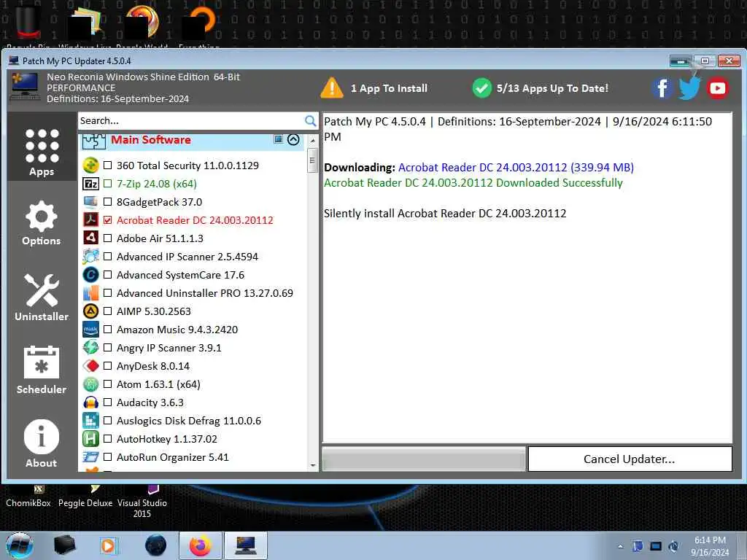This screenshot has height=560, width=747.
Task: Click the Twitter bird icon
Action: (689, 88)
